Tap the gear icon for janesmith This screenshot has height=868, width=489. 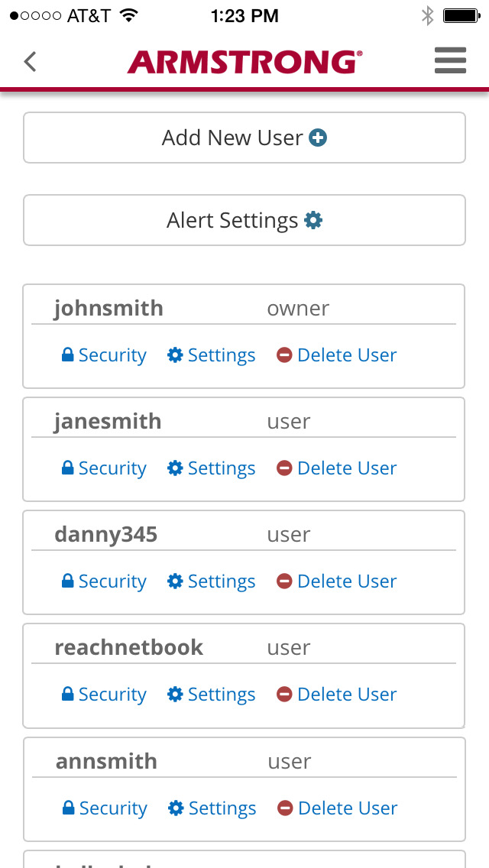tap(175, 468)
